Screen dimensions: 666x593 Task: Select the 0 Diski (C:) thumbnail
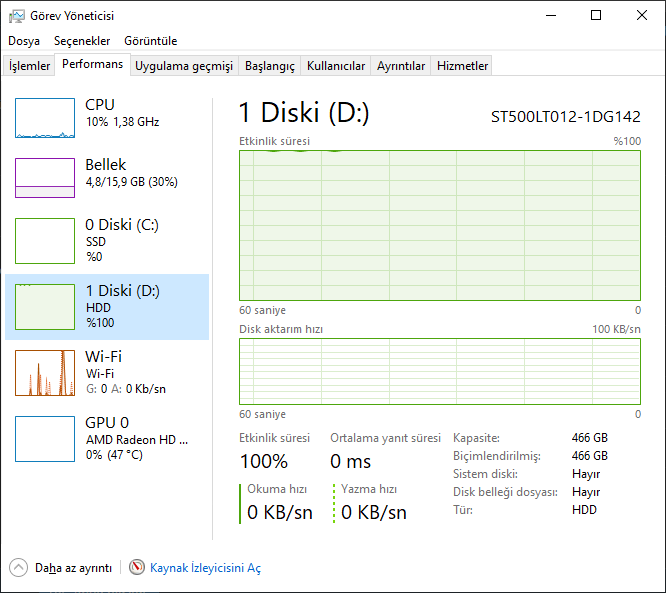(x=45, y=241)
